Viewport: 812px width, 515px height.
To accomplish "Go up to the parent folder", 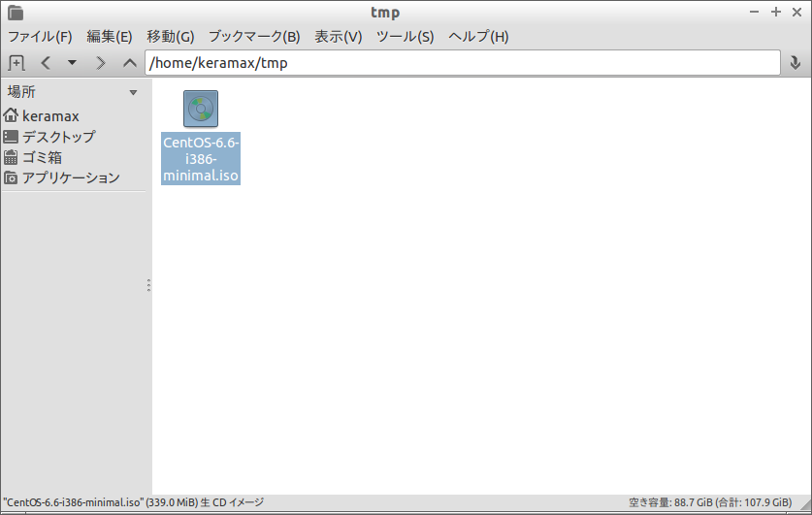I will coord(129,63).
